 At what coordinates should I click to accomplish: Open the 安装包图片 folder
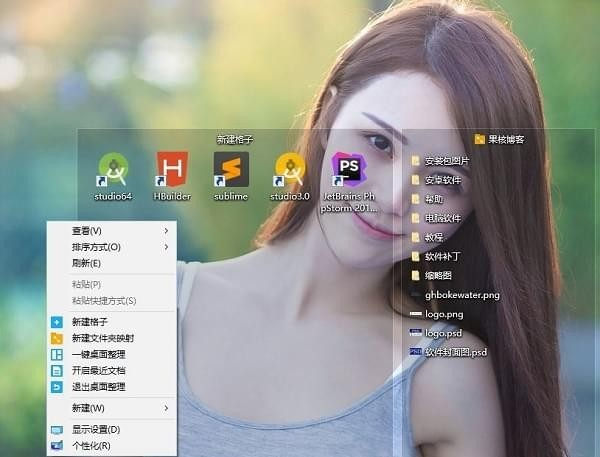point(445,161)
